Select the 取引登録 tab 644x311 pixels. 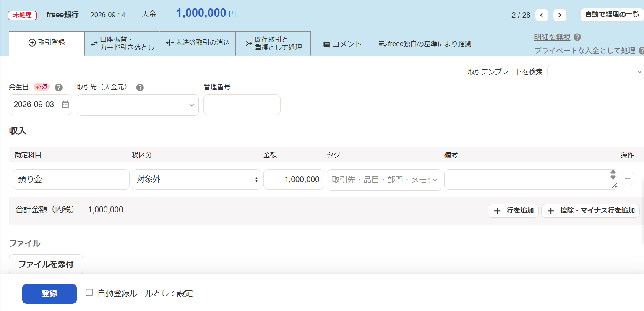point(47,43)
